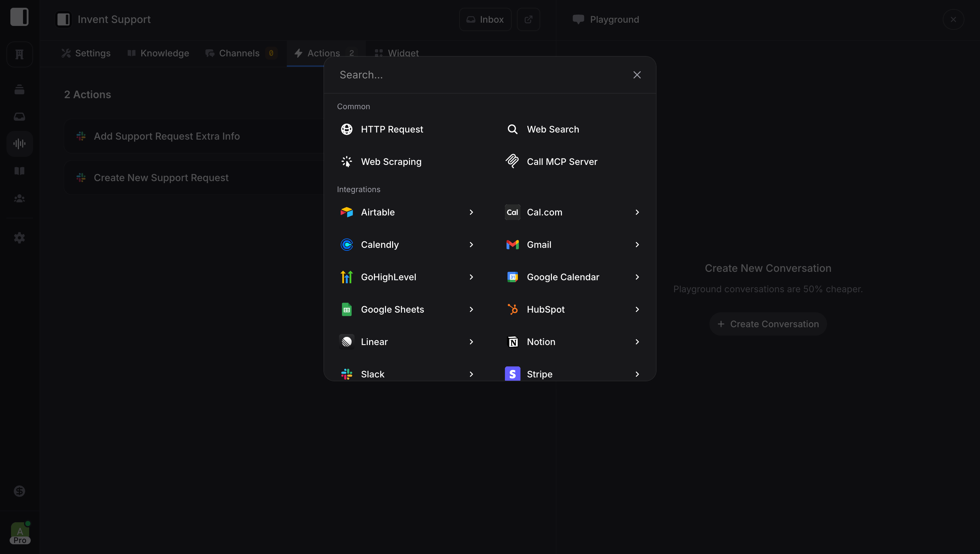Image resolution: width=980 pixels, height=554 pixels.
Task: Click the GoHighLevel arrows icon
Action: 346,277
